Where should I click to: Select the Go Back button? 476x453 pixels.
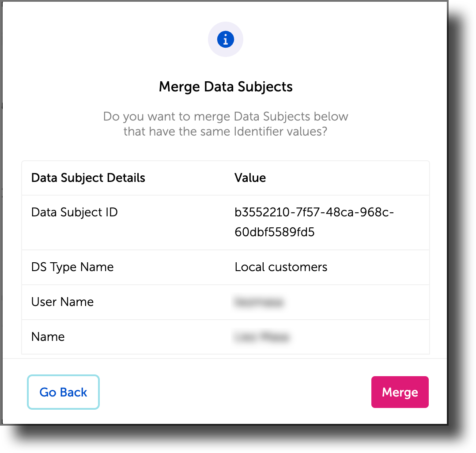coord(63,392)
